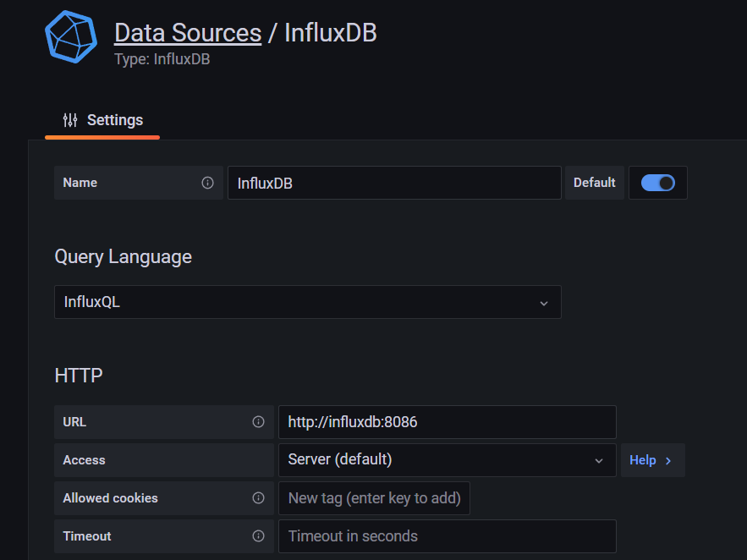747x560 pixels.
Task: Open the Access Help button
Action: coord(652,460)
